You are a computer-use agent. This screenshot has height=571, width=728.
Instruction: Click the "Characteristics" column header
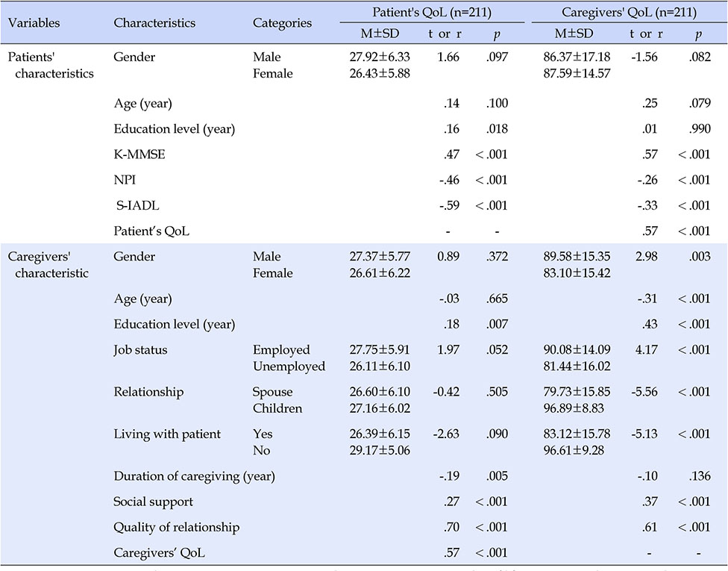pyautogui.click(x=154, y=22)
